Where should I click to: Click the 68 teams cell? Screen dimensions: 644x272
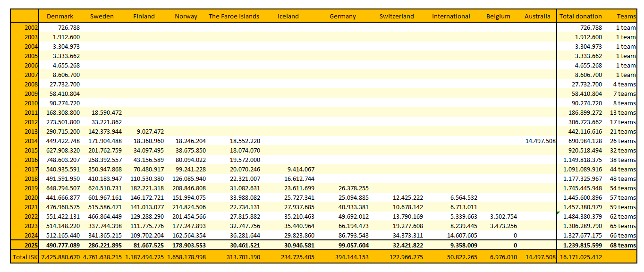coord(622,246)
